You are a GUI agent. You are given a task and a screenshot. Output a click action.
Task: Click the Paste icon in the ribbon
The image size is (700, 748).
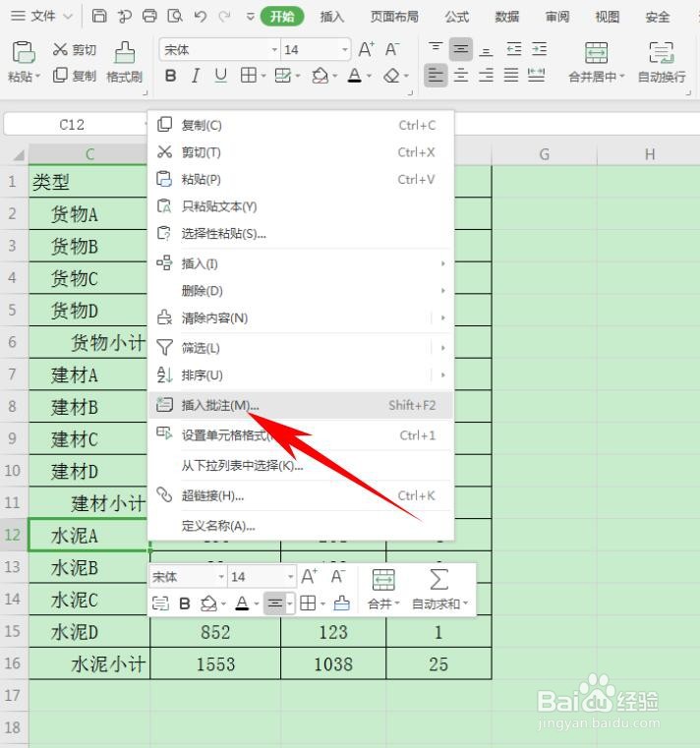point(24,52)
